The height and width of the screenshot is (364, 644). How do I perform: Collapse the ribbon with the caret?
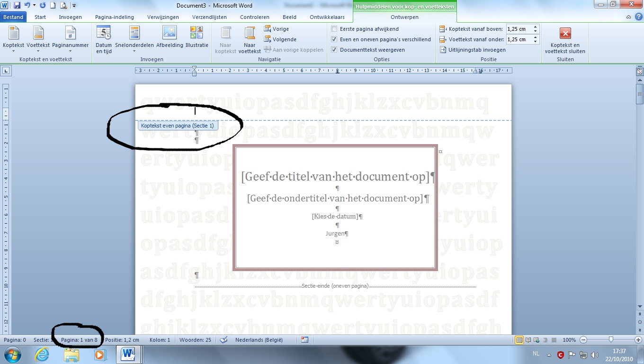628,17
